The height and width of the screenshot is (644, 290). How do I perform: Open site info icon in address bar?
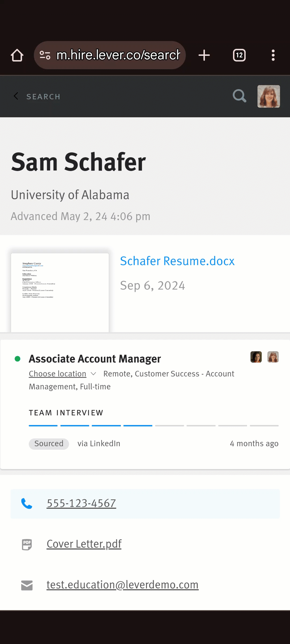click(x=45, y=55)
